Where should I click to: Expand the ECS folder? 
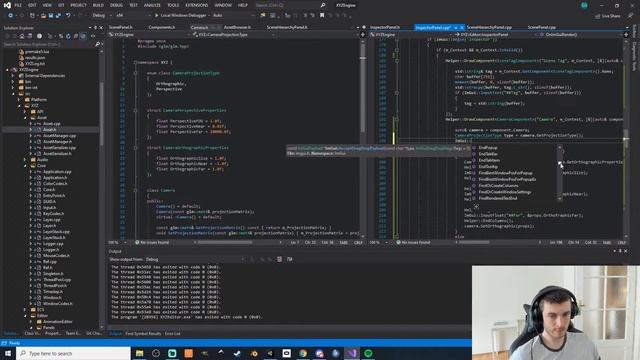25,309
